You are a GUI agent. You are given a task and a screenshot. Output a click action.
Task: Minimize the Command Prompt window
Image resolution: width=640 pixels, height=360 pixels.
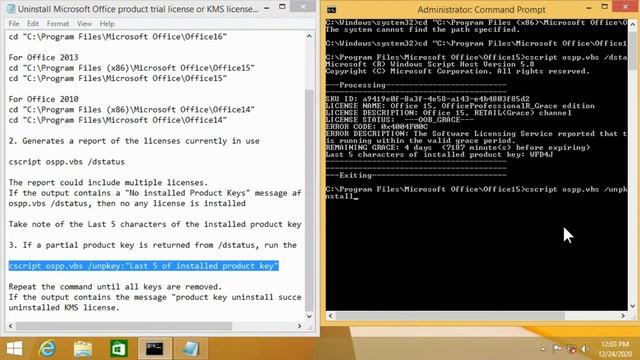click(x=589, y=8)
